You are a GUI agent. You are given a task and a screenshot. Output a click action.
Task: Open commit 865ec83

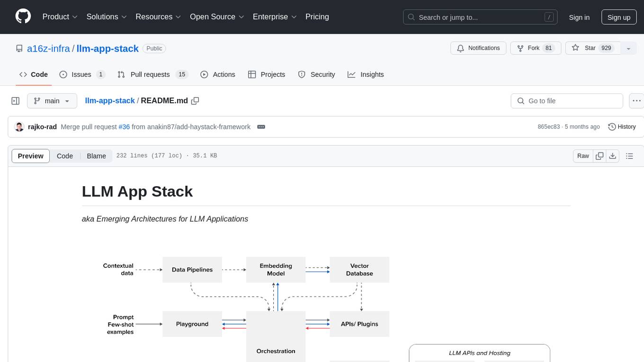pyautogui.click(x=549, y=127)
